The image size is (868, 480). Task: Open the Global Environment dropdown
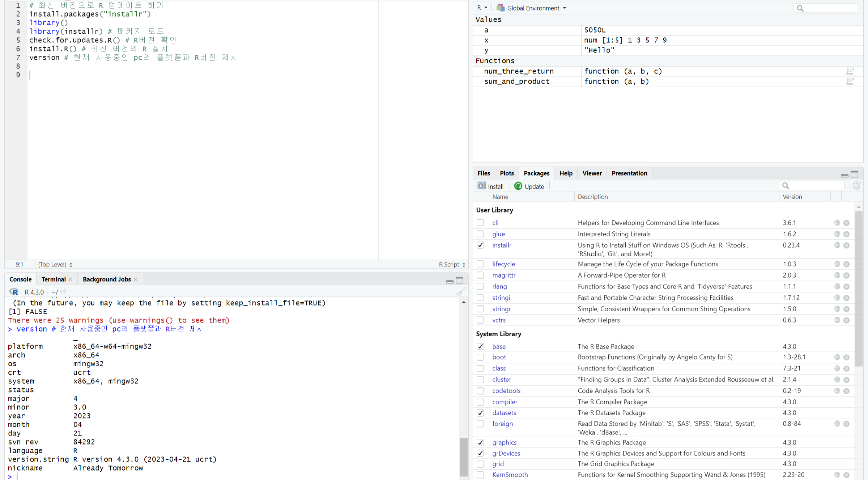tap(531, 8)
